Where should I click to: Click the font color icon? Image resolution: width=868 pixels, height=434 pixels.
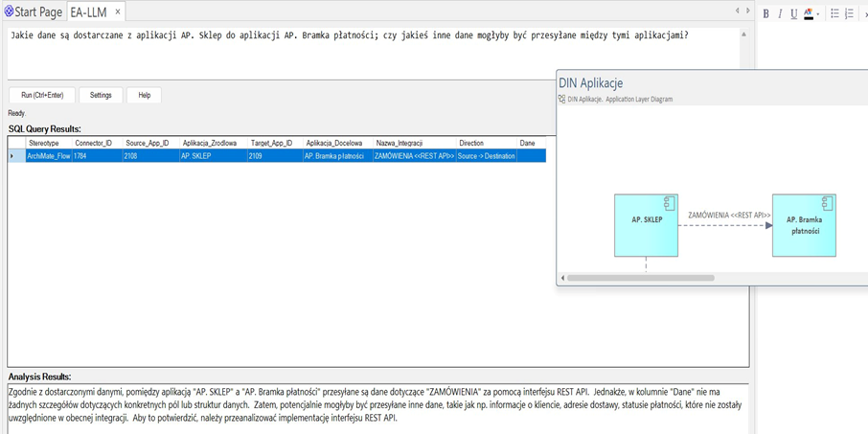(808, 14)
